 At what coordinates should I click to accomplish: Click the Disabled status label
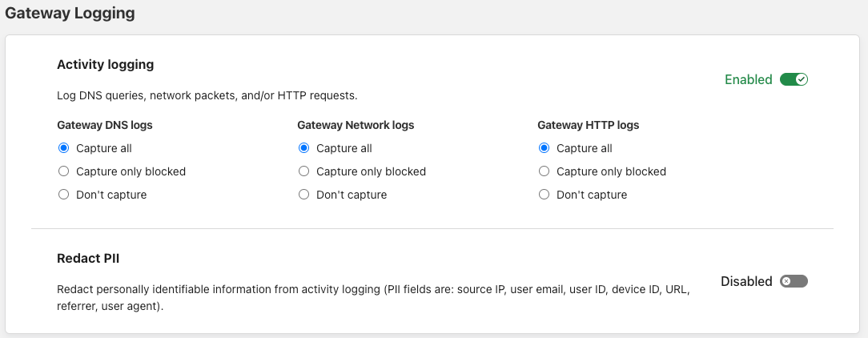746,281
